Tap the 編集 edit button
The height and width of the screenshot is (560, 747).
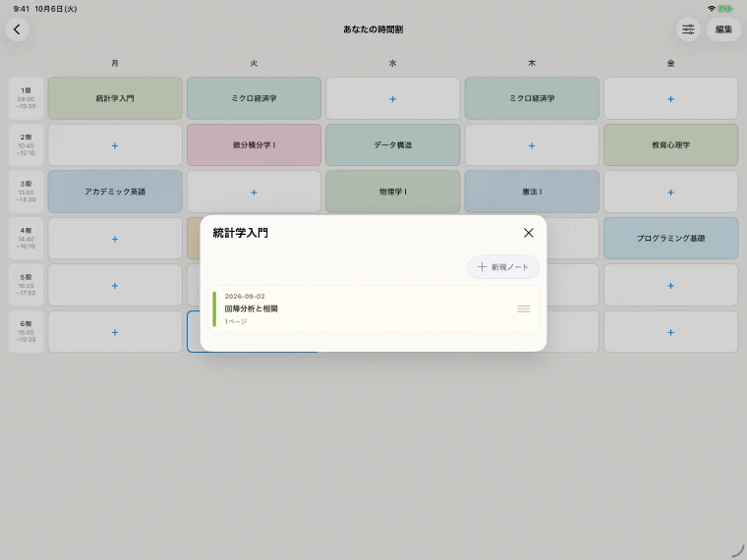click(723, 29)
